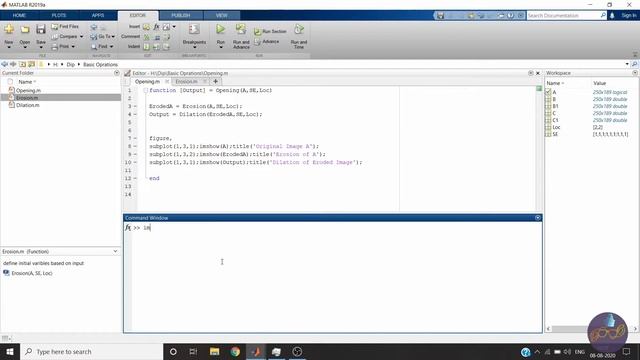Click the Smart Indent icon
640x360 pixels.
point(146,47)
